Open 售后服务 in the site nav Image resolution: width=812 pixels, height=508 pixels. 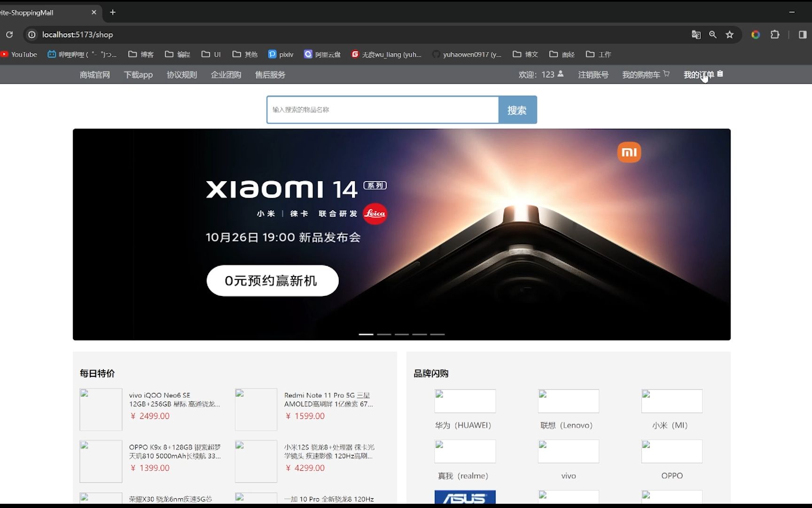270,75
